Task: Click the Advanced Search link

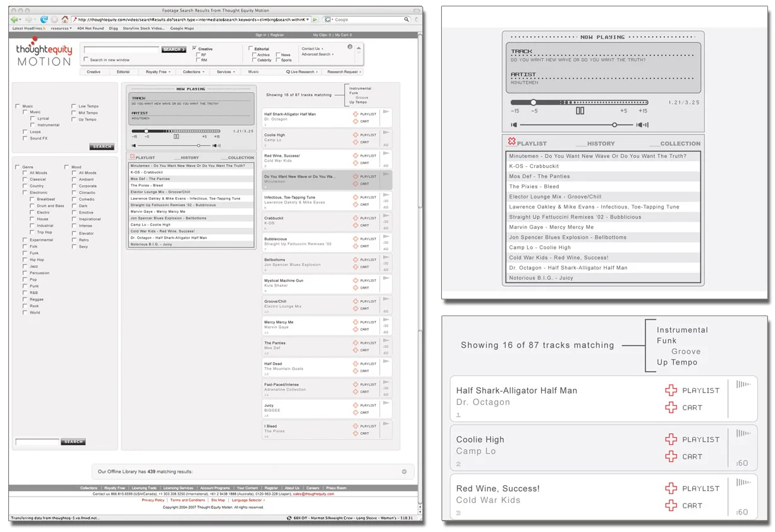Action: [317, 54]
